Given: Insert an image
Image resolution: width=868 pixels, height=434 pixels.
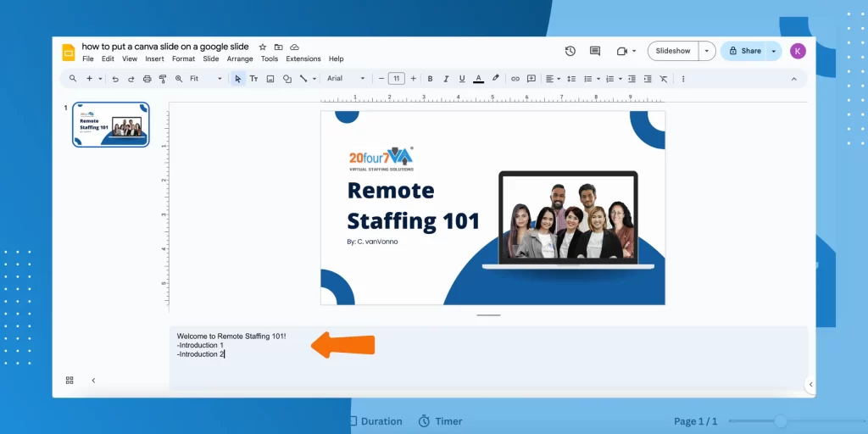Looking at the screenshot, I should pyautogui.click(x=270, y=79).
